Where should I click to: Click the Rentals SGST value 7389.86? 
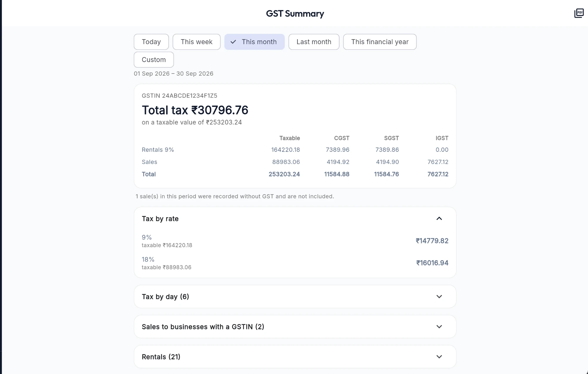387,150
